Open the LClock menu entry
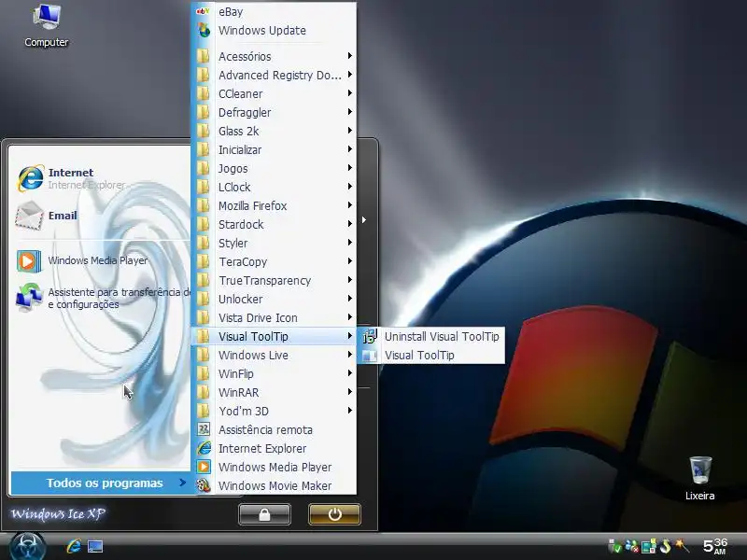The width and height of the screenshot is (747, 560). 275,188
